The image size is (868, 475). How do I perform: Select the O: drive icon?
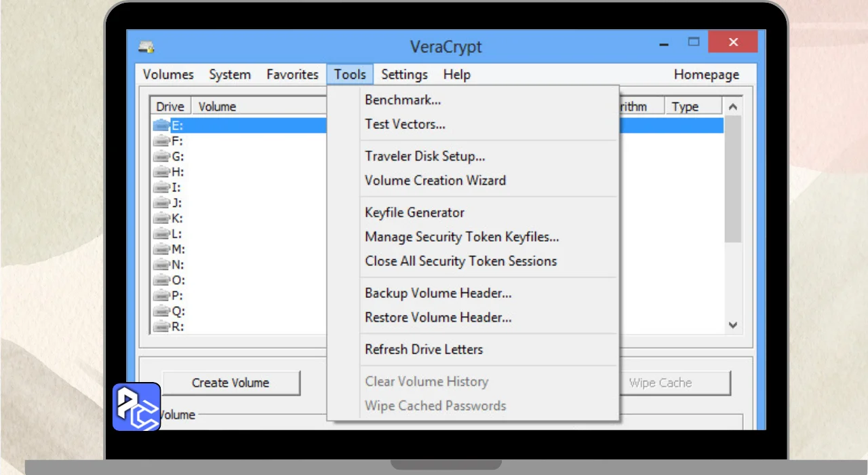click(x=161, y=280)
